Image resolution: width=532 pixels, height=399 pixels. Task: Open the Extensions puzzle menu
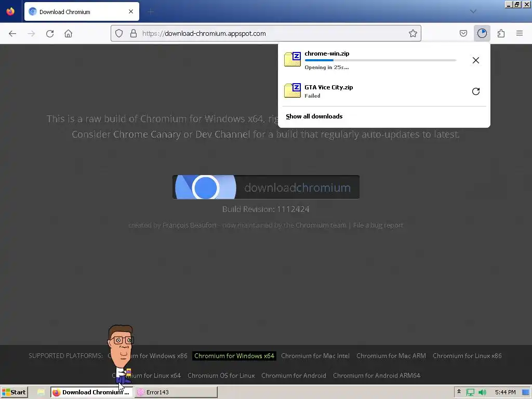pos(501,33)
